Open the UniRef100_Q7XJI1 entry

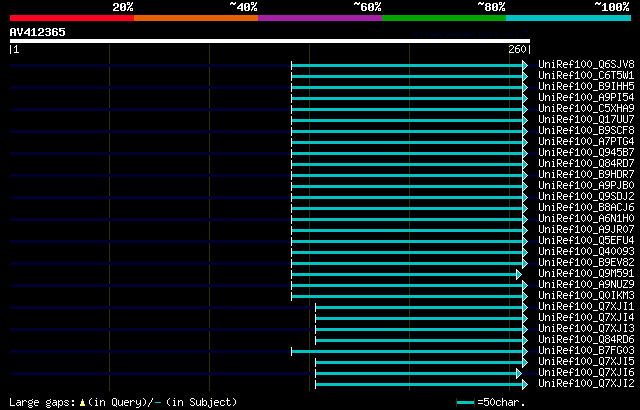[x=586, y=307]
